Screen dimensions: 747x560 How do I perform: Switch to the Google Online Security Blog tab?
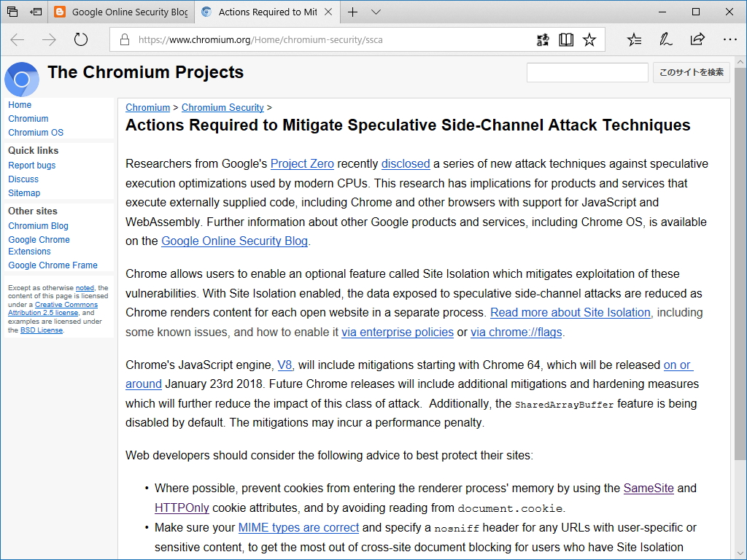(x=121, y=12)
